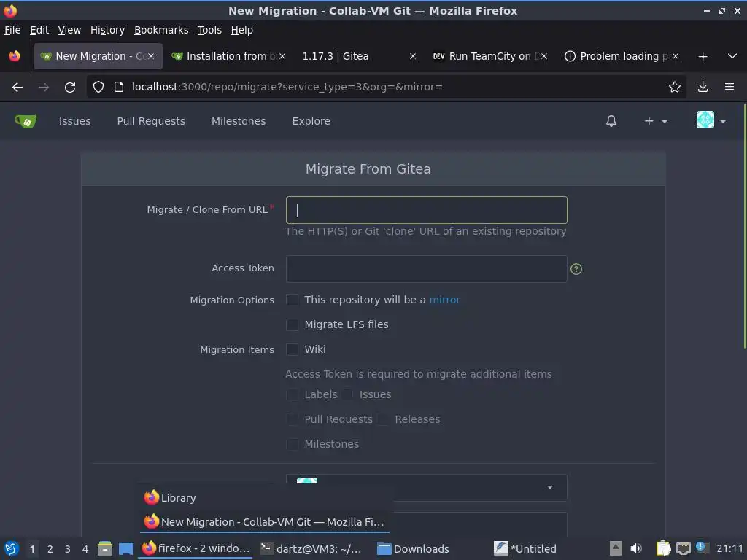Bookmark this page with the star

point(674,87)
